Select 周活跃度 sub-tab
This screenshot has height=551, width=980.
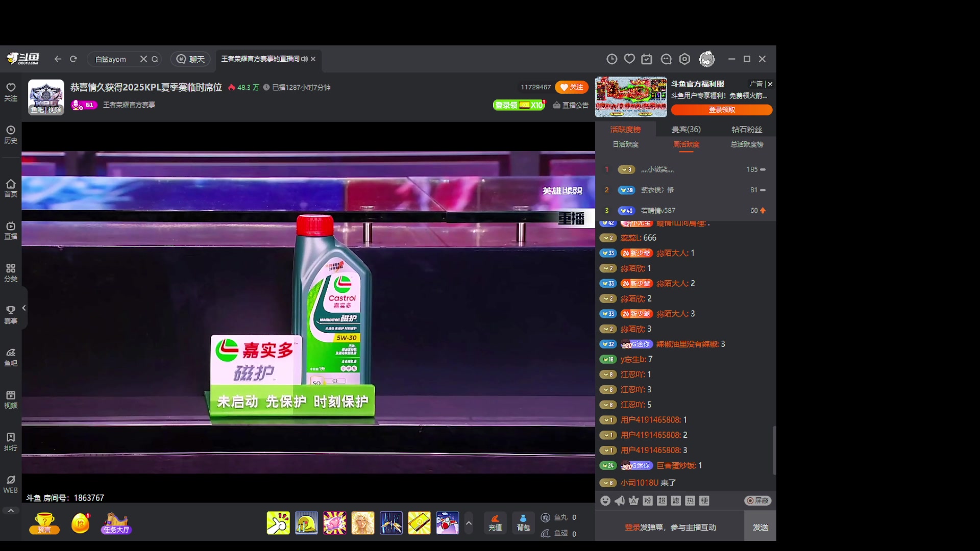(686, 144)
